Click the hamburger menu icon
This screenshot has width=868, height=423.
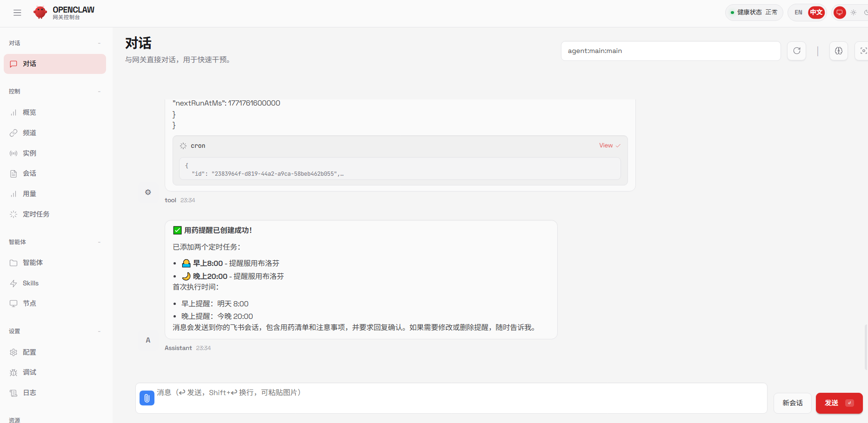point(17,13)
